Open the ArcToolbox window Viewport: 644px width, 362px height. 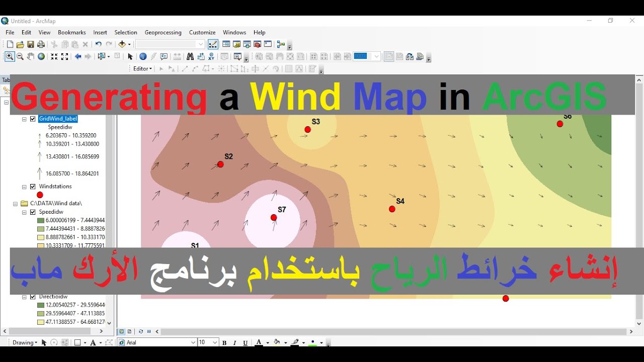[x=257, y=44]
